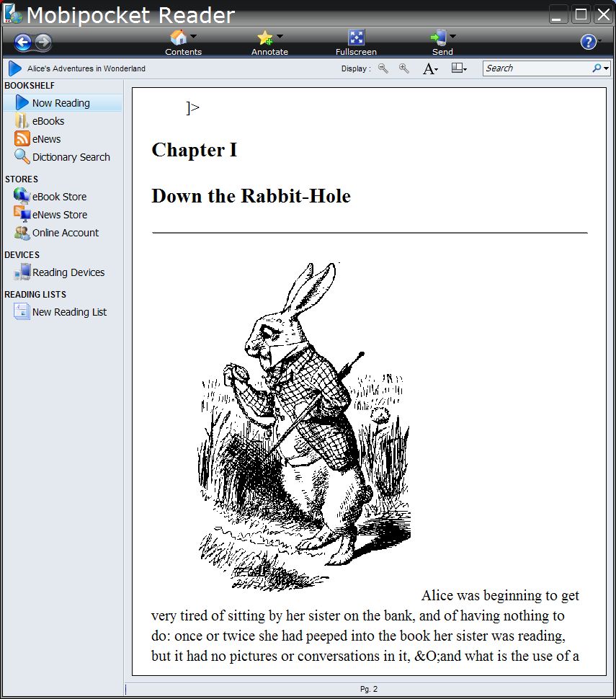Screen dimensions: 616x699
Task: Click the Send to device icon
Action: [x=439, y=37]
